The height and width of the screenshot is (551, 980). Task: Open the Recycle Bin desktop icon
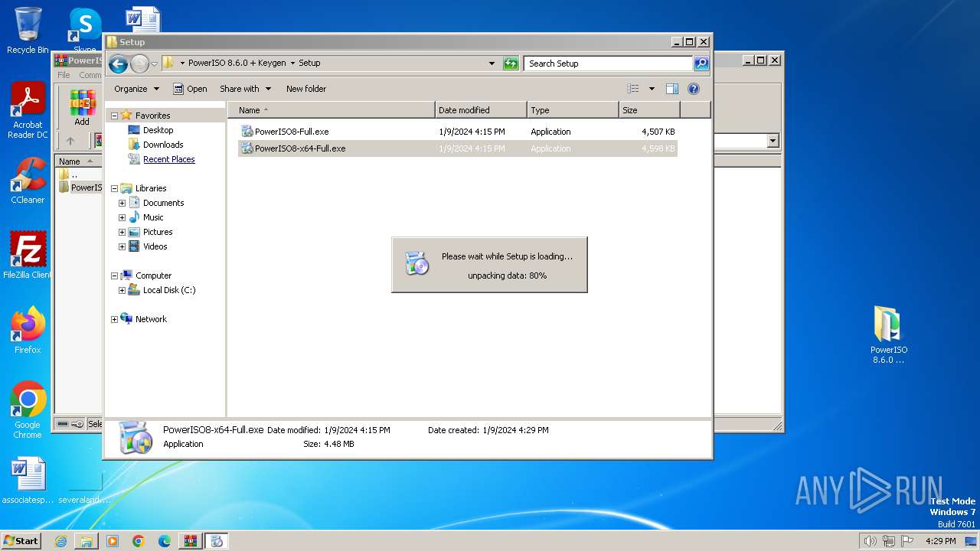[x=28, y=31]
